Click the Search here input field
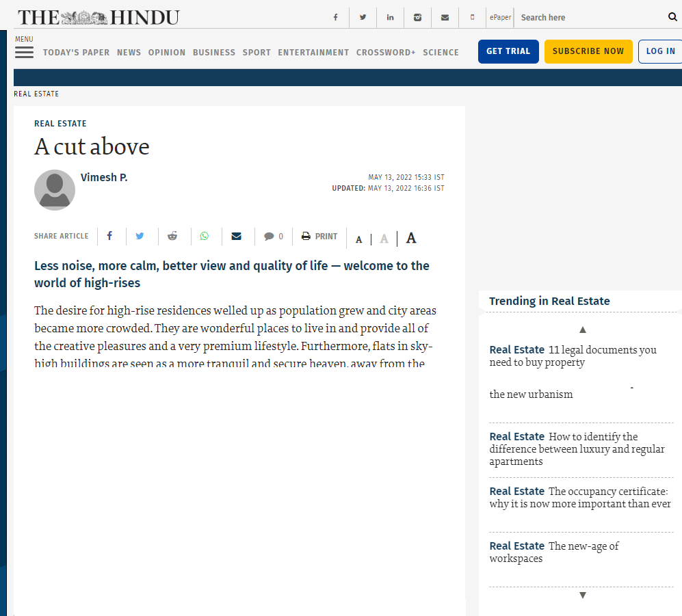Viewport: 682px width, 616px height. 592,17
